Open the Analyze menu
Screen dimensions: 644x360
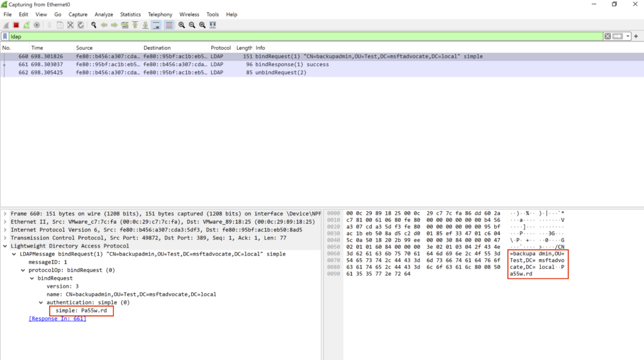pos(103,14)
